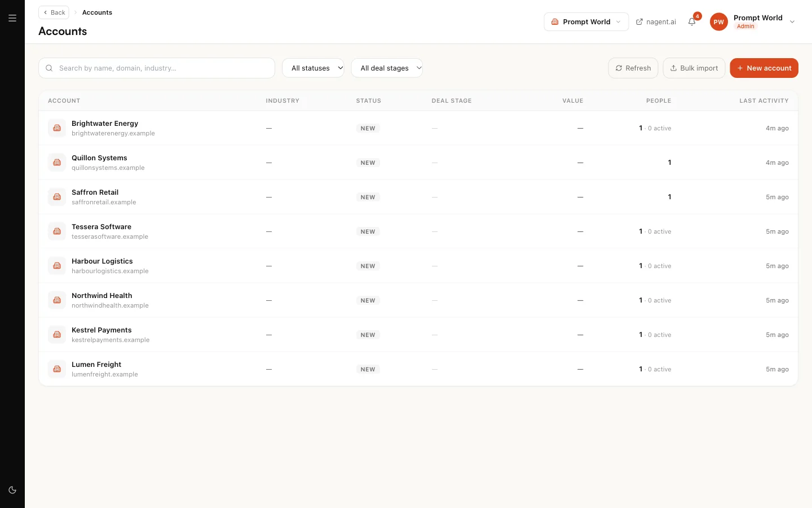This screenshot has width=812, height=508.
Task: Sort by the Industry column header
Action: click(283, 101)
